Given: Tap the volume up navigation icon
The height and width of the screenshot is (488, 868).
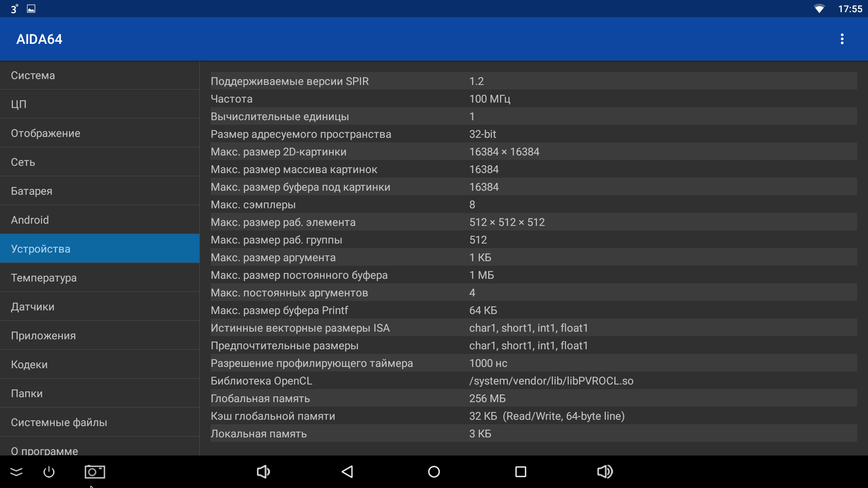Looking at the screenshot, I should click(604, 472).
